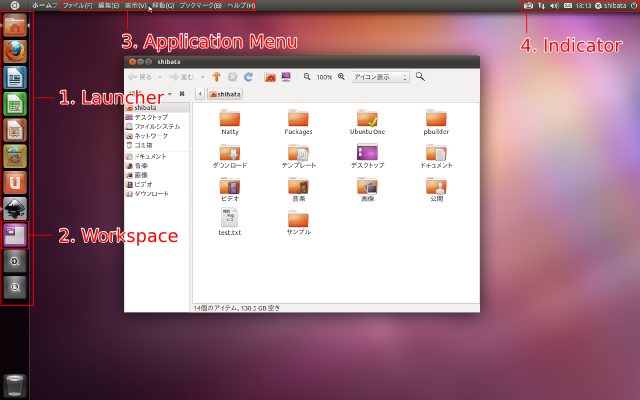Image resolution: width=640 pixels, height=400 pixels.
Task: Open Workspace switcher in the launcher
Action: click(x=15, y=235)
